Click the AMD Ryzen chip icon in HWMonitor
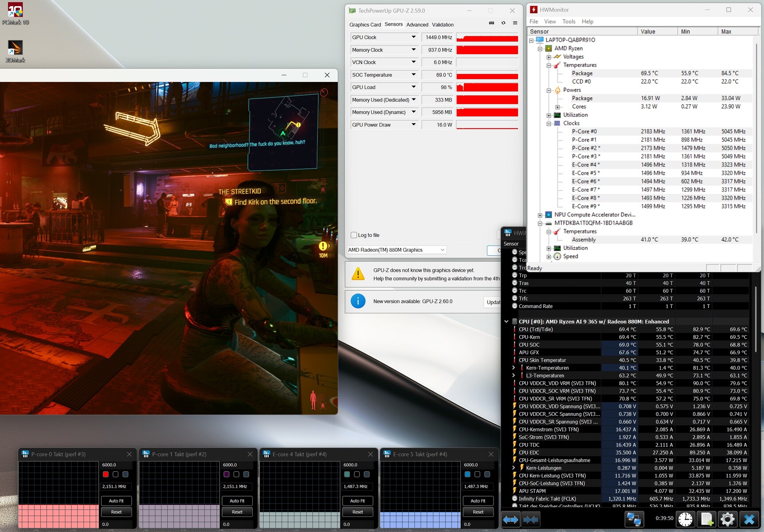This screenshot has width=764, height=532. 549,48
